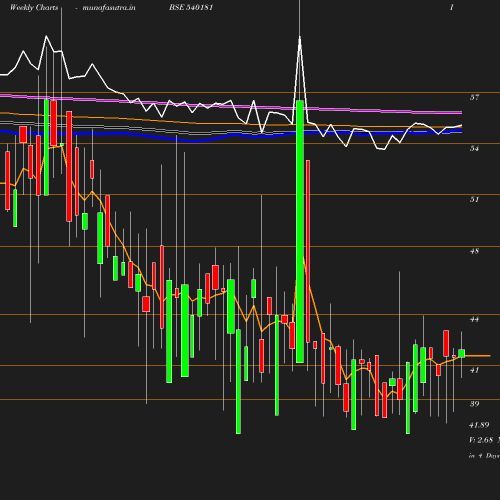Select the "BSE 540181" symbol label
This screenshot has width=500, height=500.
pyautogui.click(x=191, y=7)
